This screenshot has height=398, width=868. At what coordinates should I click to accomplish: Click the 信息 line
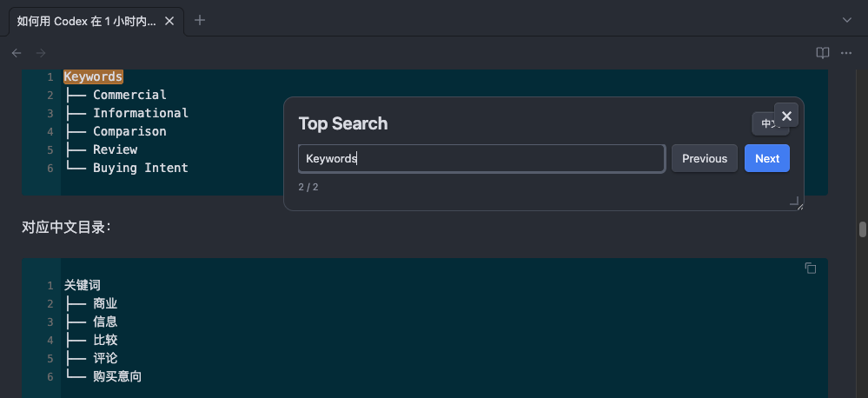pyautogui.click(x=105, y=322)
